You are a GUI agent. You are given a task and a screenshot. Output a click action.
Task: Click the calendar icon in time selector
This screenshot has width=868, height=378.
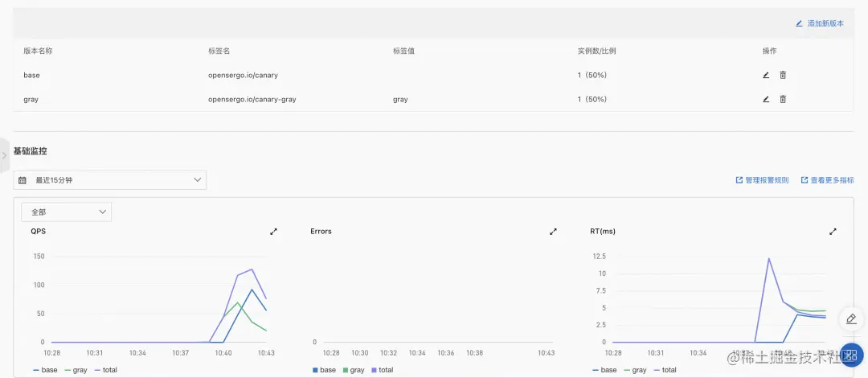[23, 180]
